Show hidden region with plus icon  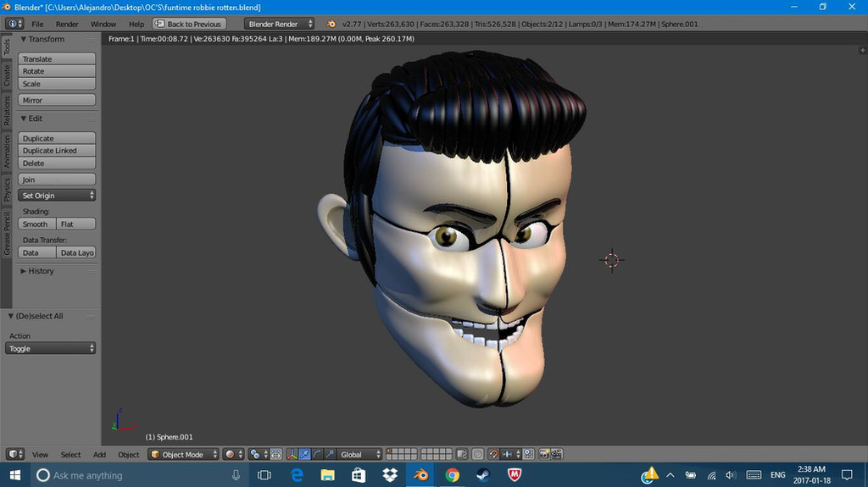[862, 50]
